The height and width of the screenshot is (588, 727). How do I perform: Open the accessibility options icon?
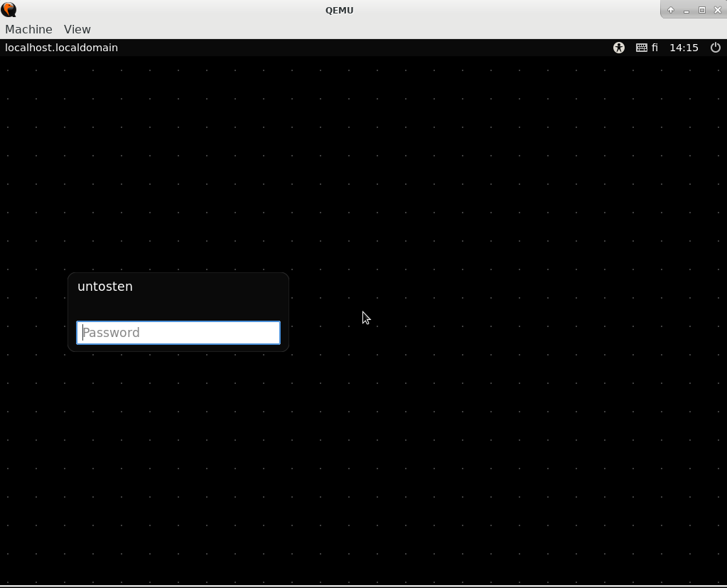click(618, 48)
